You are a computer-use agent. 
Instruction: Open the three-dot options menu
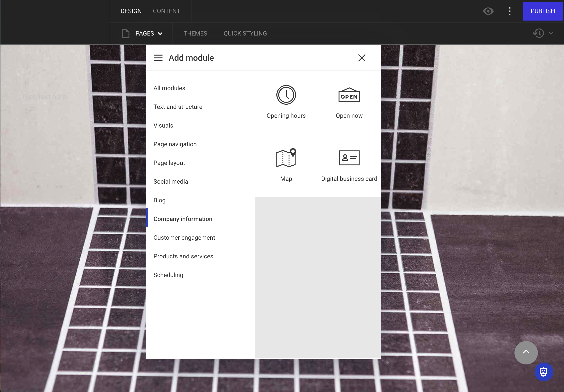tap(510, 11)
